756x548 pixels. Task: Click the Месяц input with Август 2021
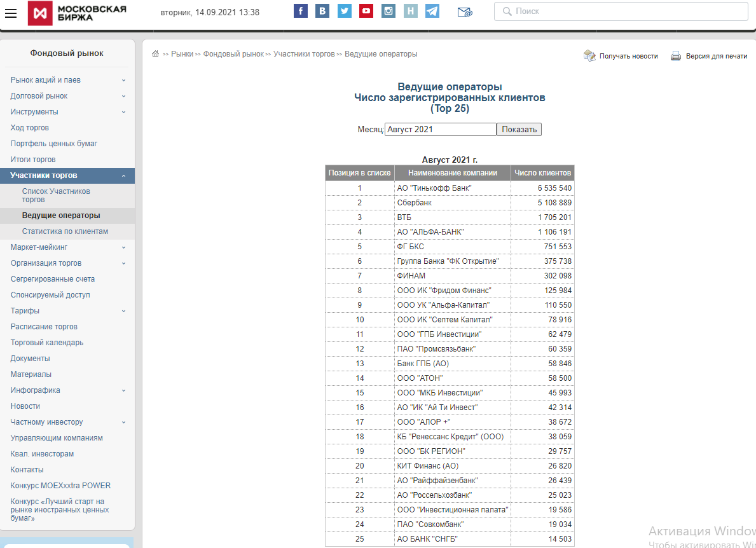click(440, 129)
